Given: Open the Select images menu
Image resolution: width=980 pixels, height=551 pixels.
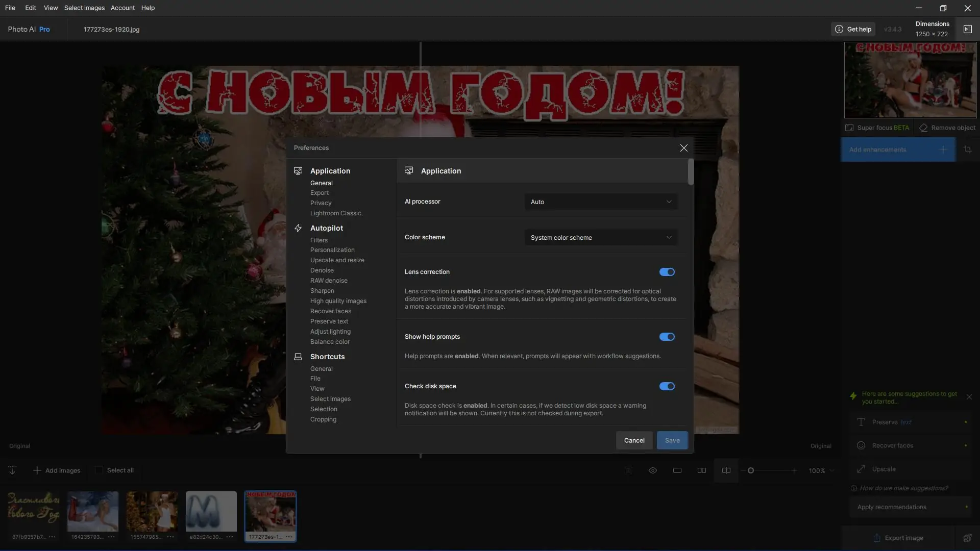Looking at the screenshot, I should (84, 8).
